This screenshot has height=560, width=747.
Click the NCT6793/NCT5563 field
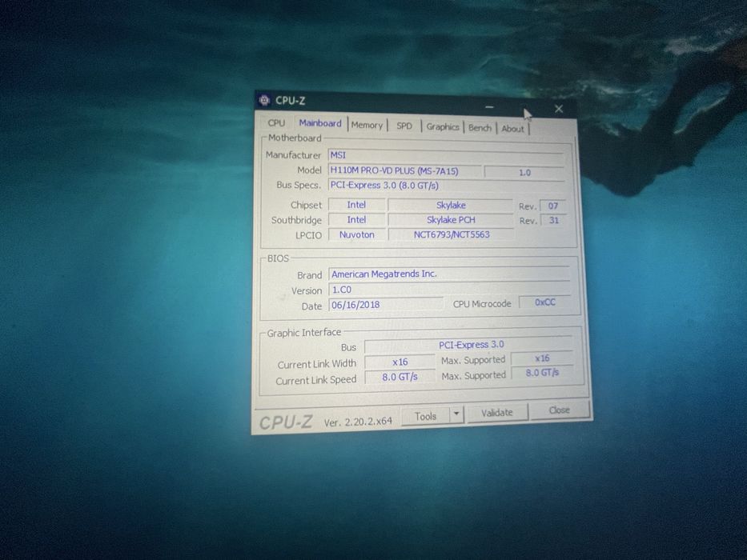(451, 234)
